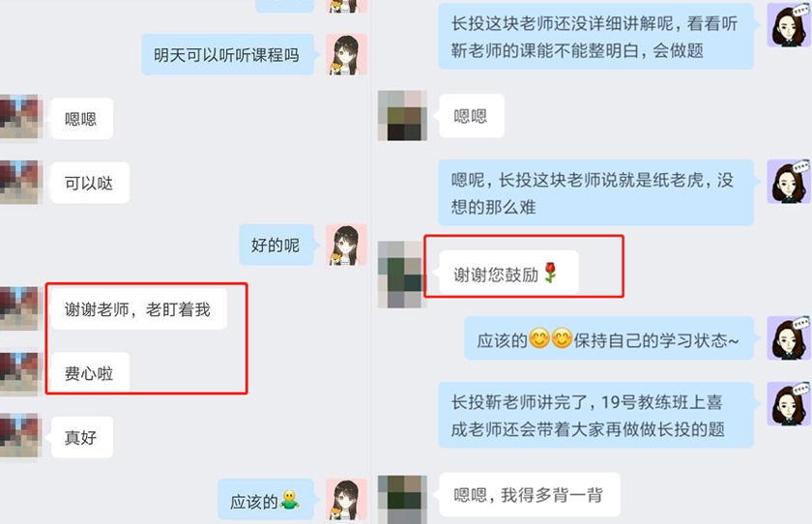Screen dimensions: 812x524
Task: Click the teacher avatar beside 长投这块老师还没详细讲解呢
Action: click(x=789, y=25)
